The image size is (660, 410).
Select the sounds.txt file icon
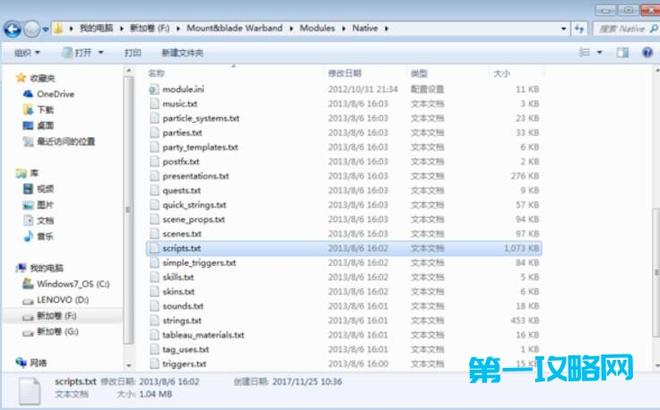coord(154,306)
